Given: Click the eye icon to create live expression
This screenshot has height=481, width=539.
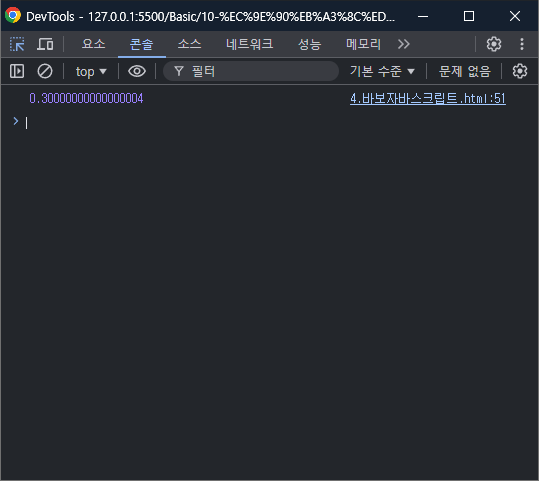Looking at the screenshot, I should (137, 71).
